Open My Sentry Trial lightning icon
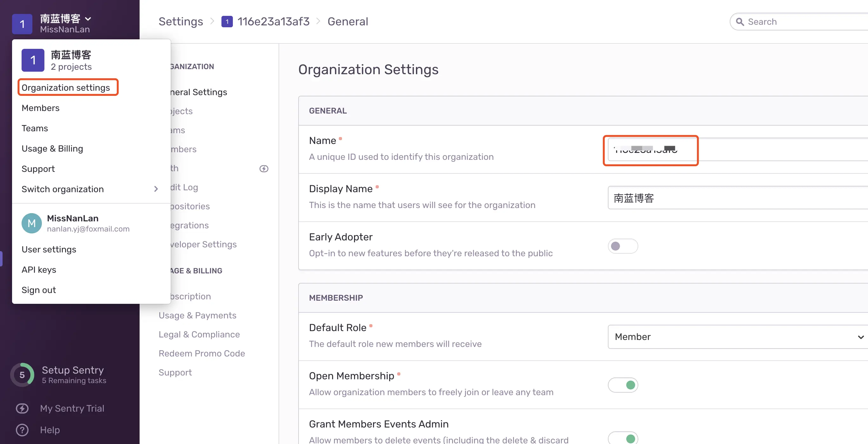 22,408
